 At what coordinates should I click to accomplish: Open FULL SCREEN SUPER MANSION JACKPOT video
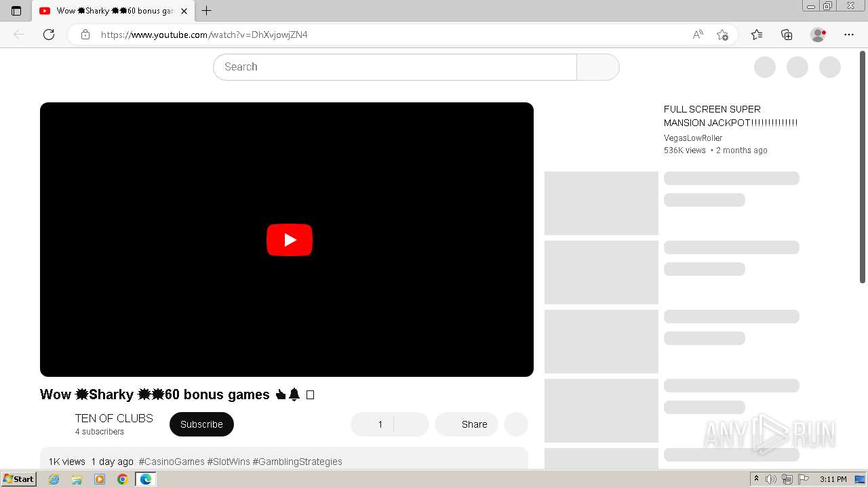tap(730, 116)
